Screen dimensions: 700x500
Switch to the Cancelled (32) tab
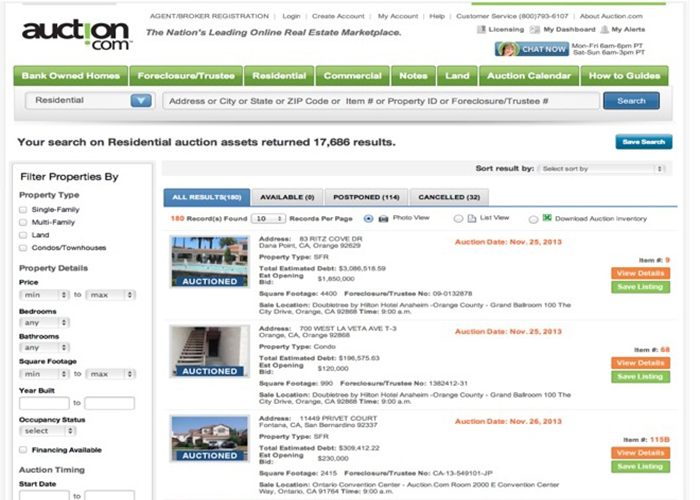[x=449, y=197]
